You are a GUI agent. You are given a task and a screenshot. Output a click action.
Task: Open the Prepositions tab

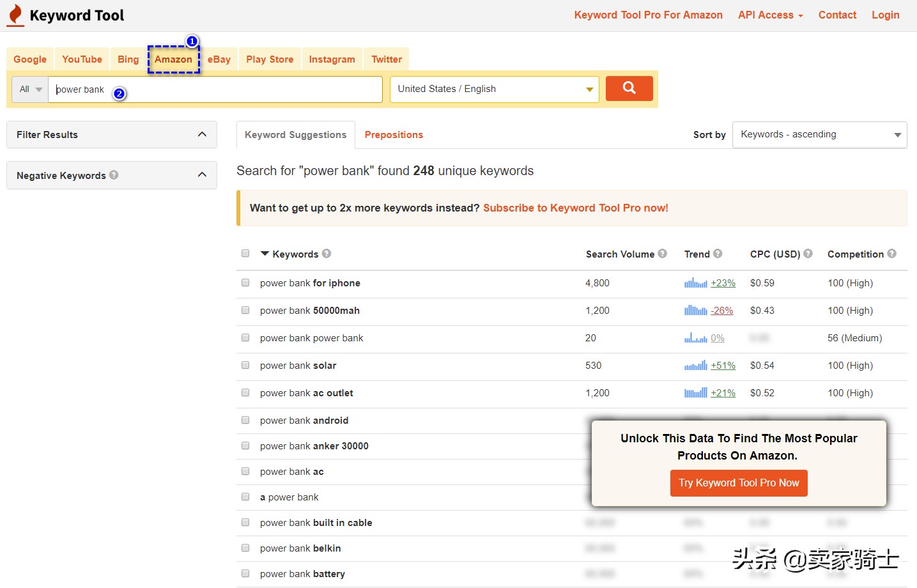pyautogui.click(x=394, y=135)
